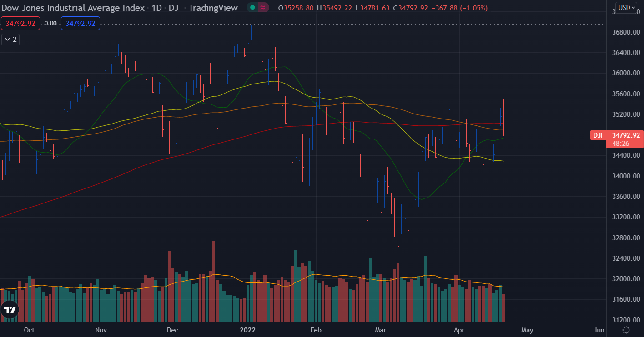Viewport: 644px width, 337px height.
Task: Click the Dec label on the time axis
Action: (x=172, y=330)
